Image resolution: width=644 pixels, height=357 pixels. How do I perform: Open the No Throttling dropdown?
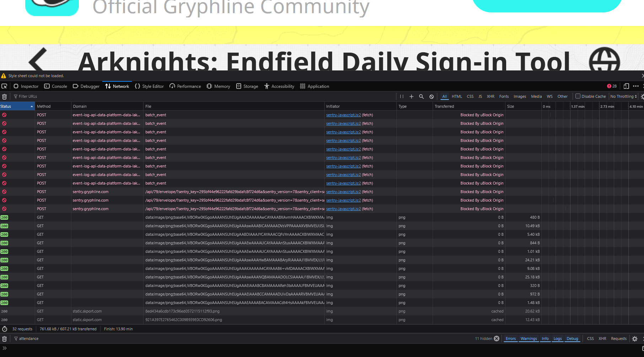pos(623,96)
